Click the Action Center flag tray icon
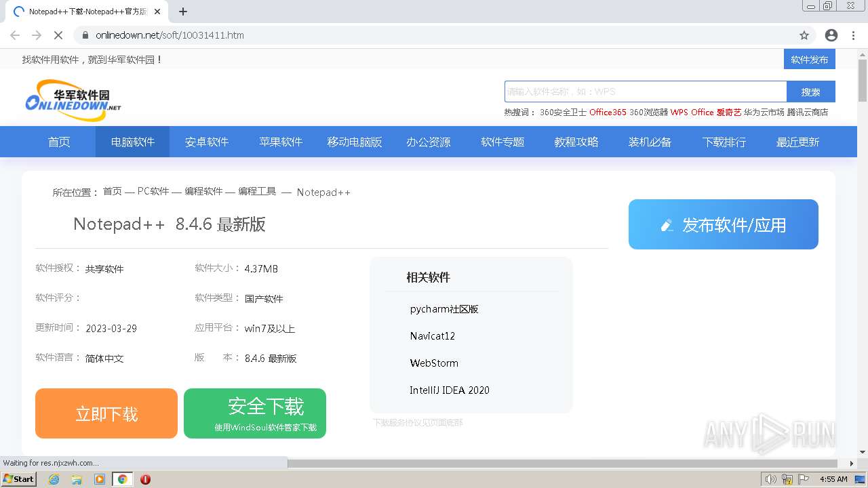Viewport: 868px width, 488px height. [804, 479]
